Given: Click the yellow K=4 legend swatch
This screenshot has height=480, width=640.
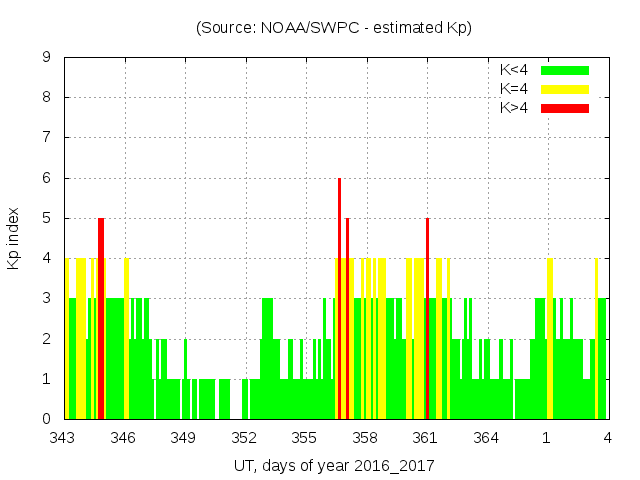Looking at the screenshot, I should (565, 89).
